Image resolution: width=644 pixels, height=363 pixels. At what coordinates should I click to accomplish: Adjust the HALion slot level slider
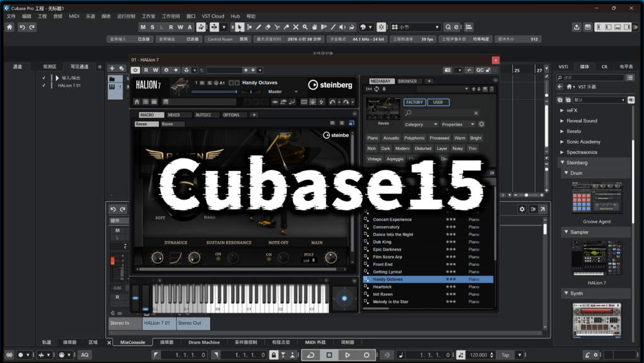pyautogui.click(x=214, y=92)
